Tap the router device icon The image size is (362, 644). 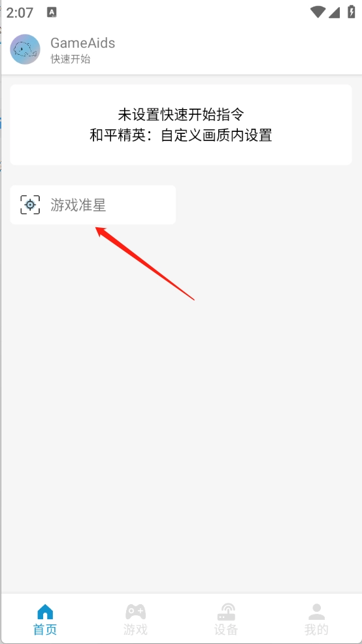(226, 611)
